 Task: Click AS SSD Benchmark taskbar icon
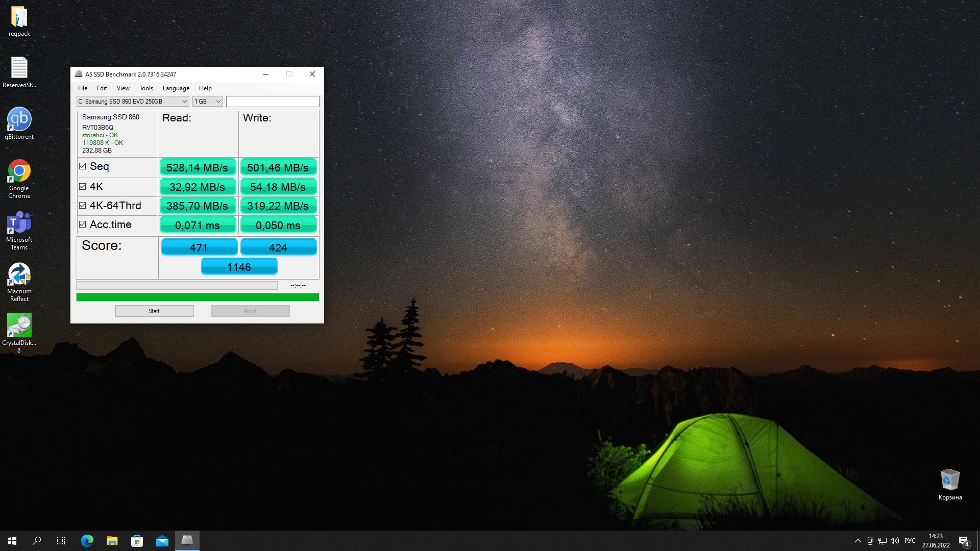pyautogui.click(x=187, y=540)
